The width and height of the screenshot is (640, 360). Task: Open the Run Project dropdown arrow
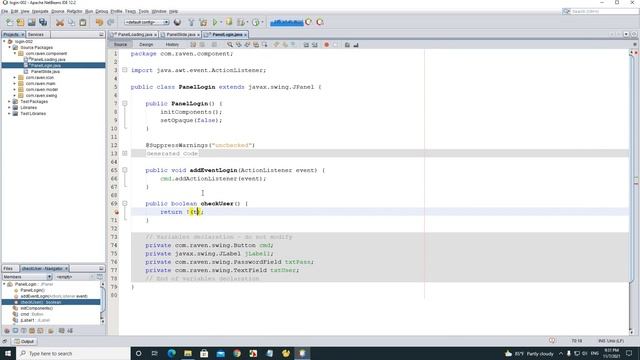221,22
